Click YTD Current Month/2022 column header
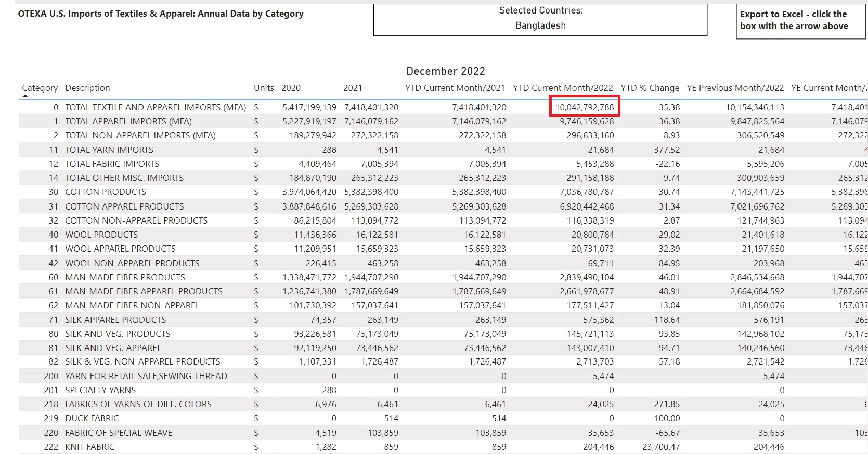The image size is (868, 454). point(563,88)
